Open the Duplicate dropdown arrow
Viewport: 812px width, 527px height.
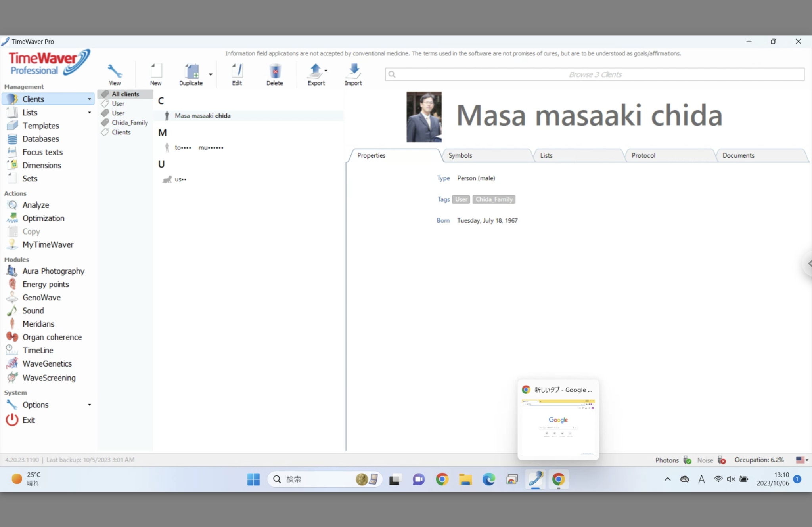click(x=211, y=74)
